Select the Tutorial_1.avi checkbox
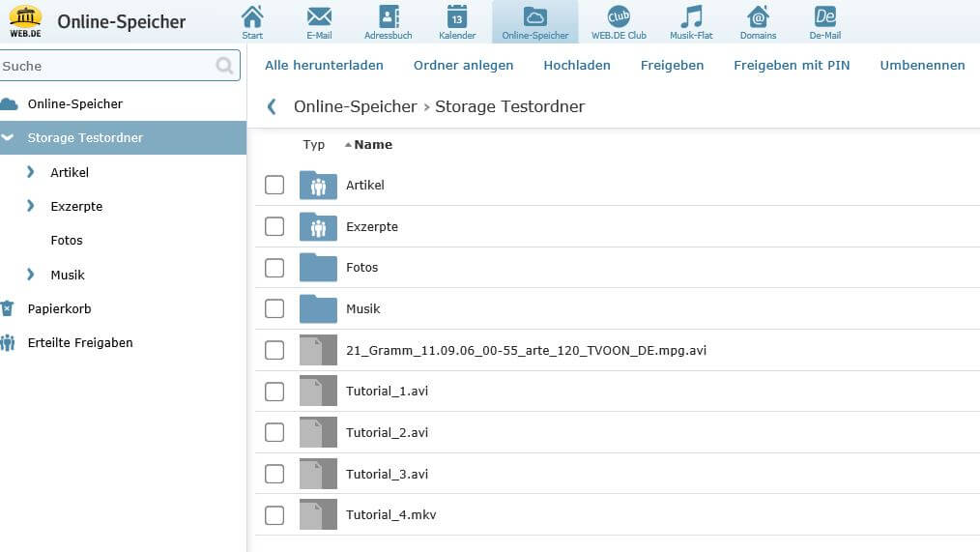The width and height of the screenshot is (980, 552). (x=274, y=392)
